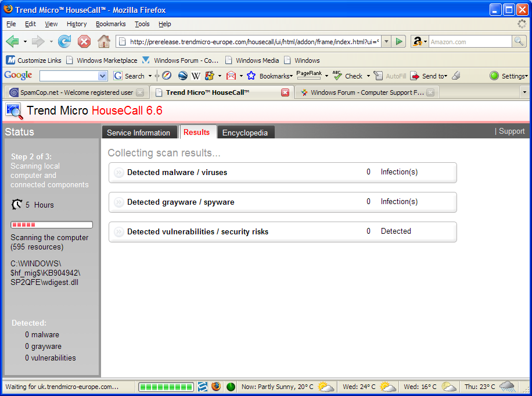Click the highlighter pen icon
Image resolution: width=532 pixels, height=396 pixels.
[x=456, y=76]
